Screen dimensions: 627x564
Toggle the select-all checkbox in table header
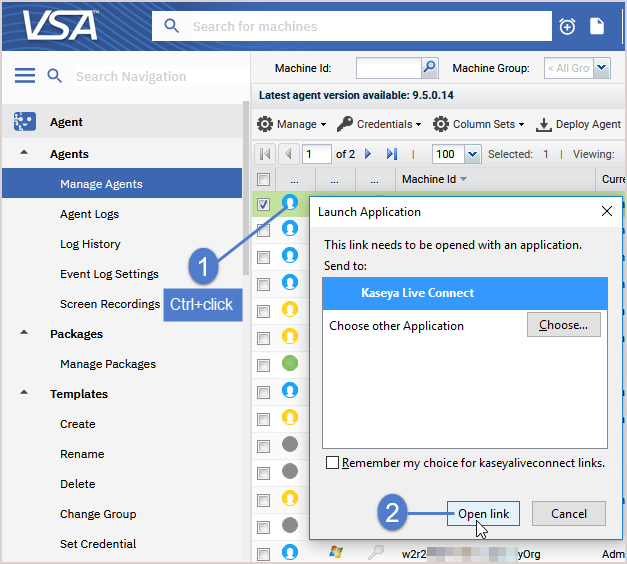click(x=264, y=180)
